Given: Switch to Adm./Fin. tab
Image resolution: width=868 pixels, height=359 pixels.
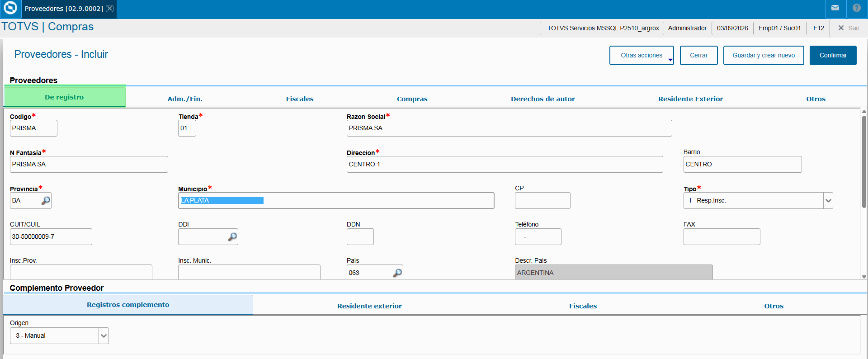Looking at the screenshot, I should click(185, 99).
